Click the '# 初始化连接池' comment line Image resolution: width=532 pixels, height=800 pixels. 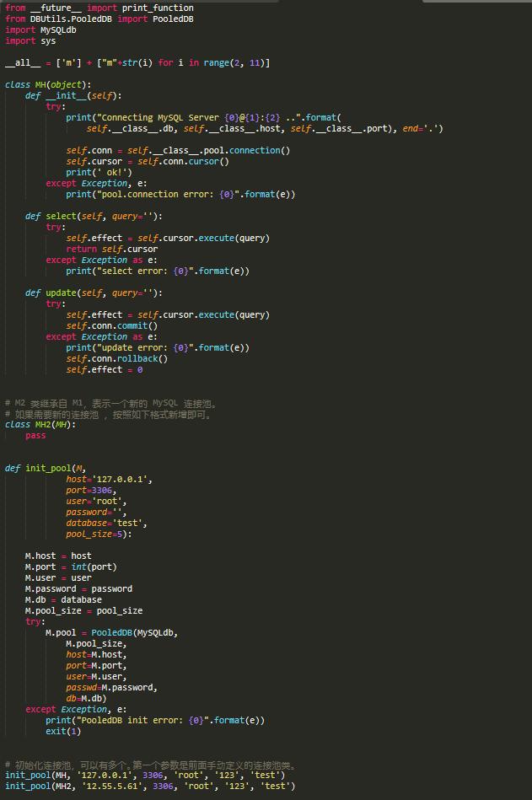[x=150, y=765]
